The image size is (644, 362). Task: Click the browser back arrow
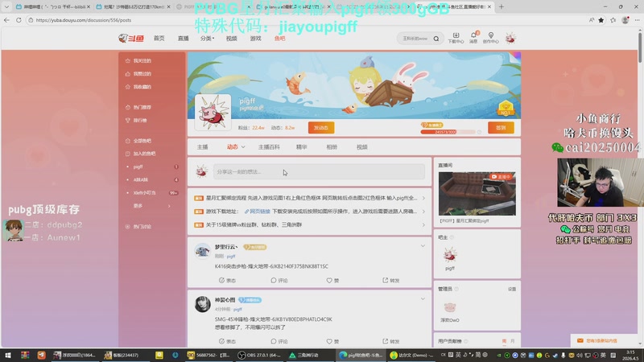6,19
